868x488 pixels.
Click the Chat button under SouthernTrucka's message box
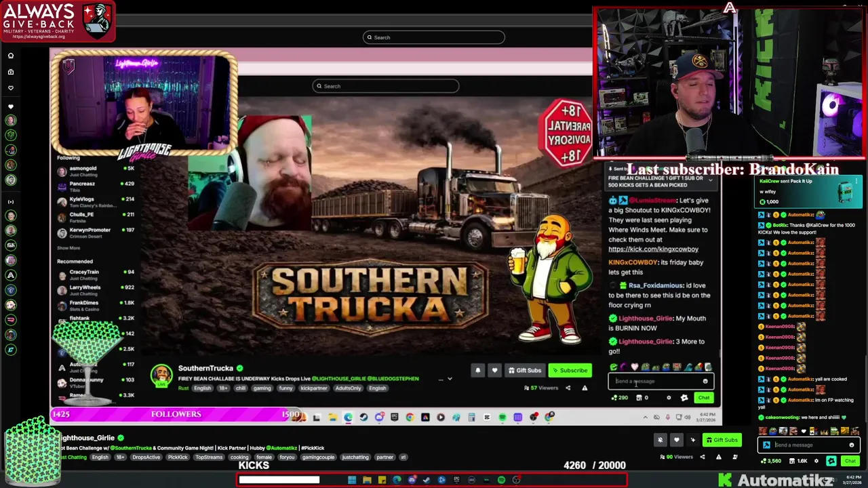704,398
